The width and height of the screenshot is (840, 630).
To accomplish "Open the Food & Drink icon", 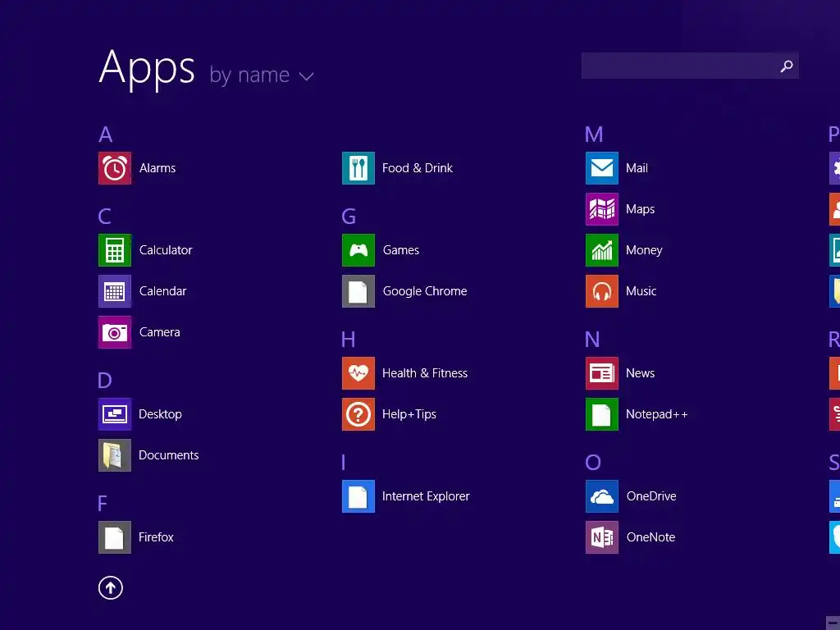I will [x=358, y=168].
